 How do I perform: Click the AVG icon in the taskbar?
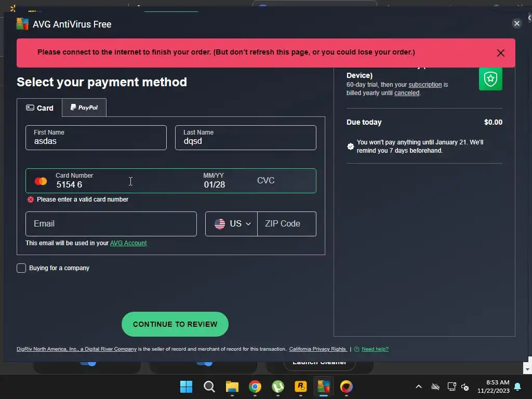[x=323, y=387]
